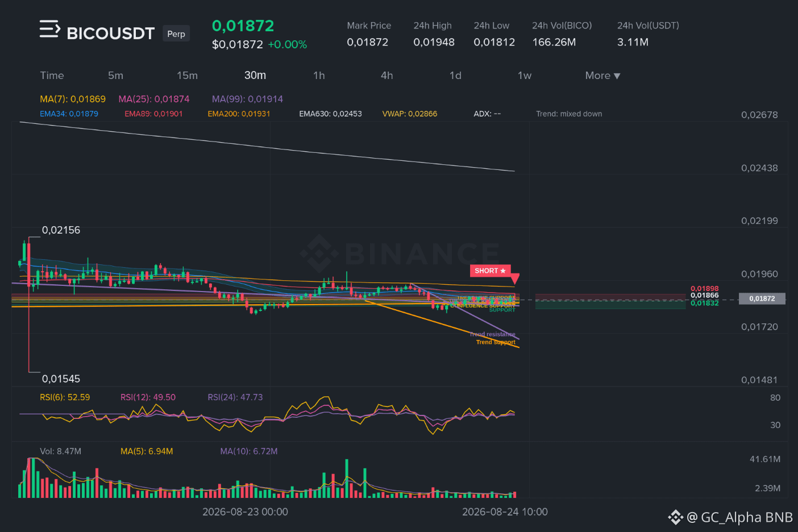Open the hamburger menu icon beside BICOUSDT
The height and width of the screenshot is (532, 798).
[x=49, y=29]
